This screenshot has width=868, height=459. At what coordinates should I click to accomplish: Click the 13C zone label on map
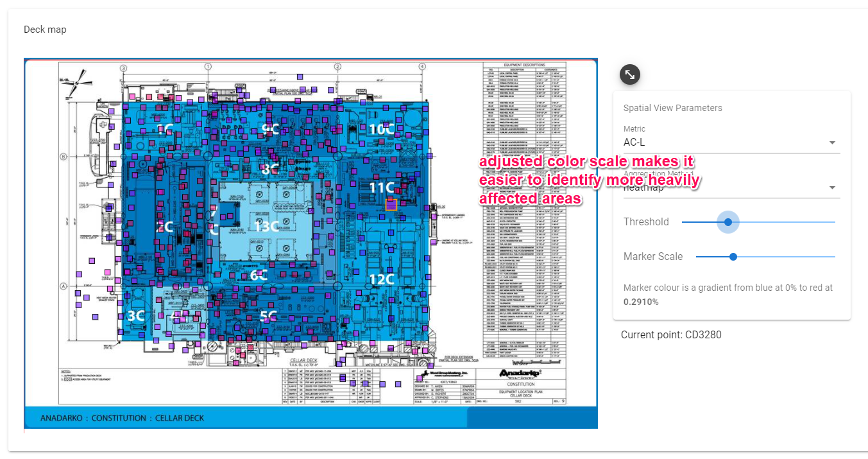pos(267,226)
